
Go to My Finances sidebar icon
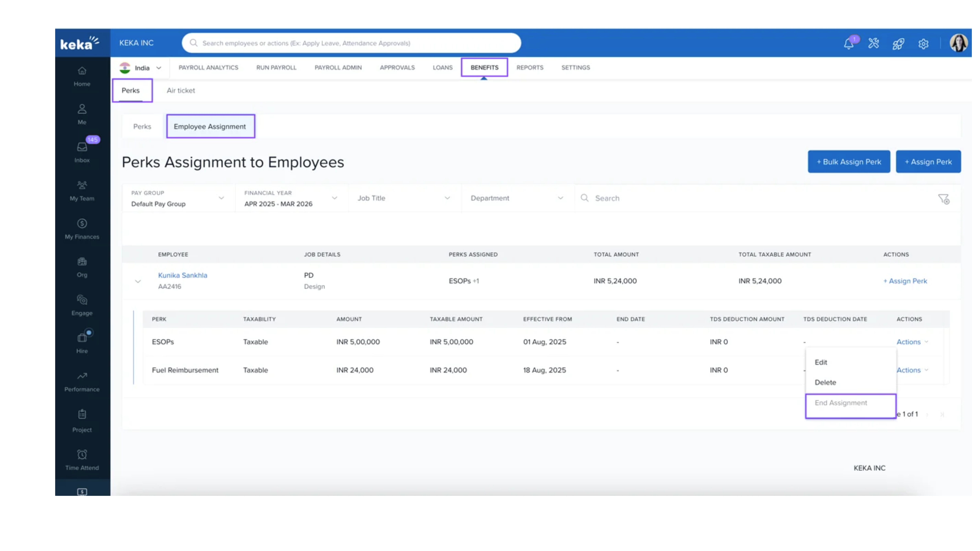pyautogui.click(x=82, y=228)
